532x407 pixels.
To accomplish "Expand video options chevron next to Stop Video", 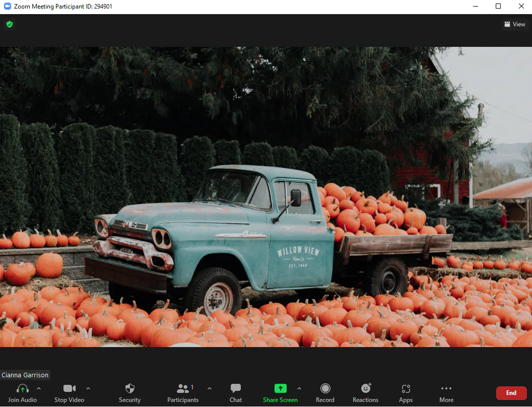I will (x=88, y=388).
